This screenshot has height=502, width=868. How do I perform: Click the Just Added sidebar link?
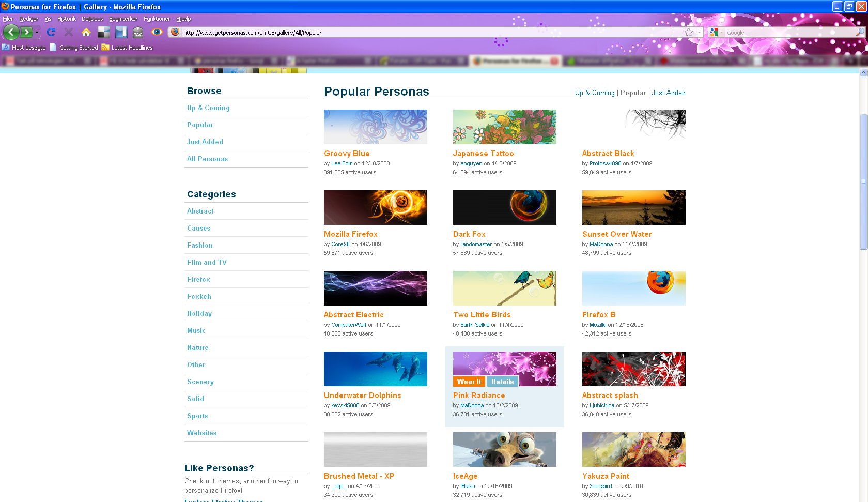click(205, 142)
